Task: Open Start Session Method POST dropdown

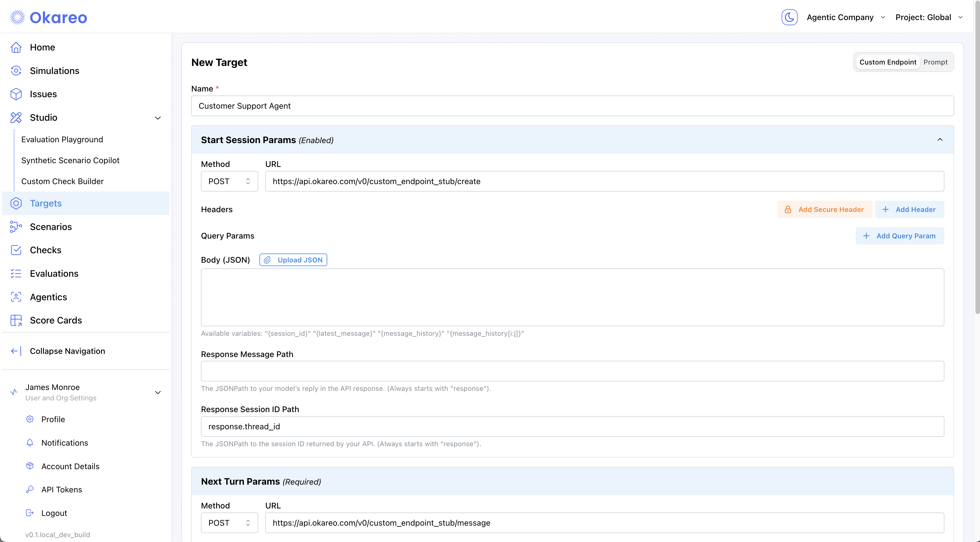Action: [229, 181]
